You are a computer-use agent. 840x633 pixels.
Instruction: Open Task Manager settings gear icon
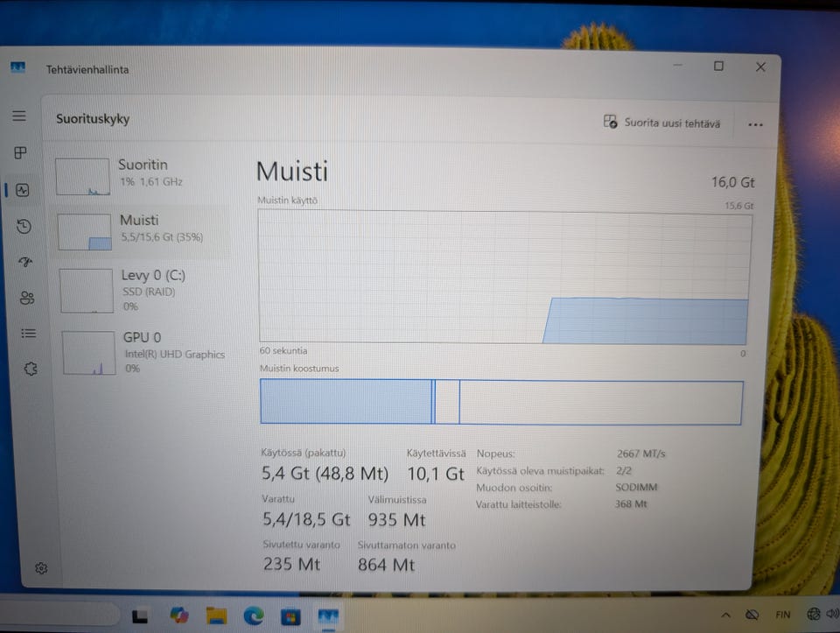[41, 568]
